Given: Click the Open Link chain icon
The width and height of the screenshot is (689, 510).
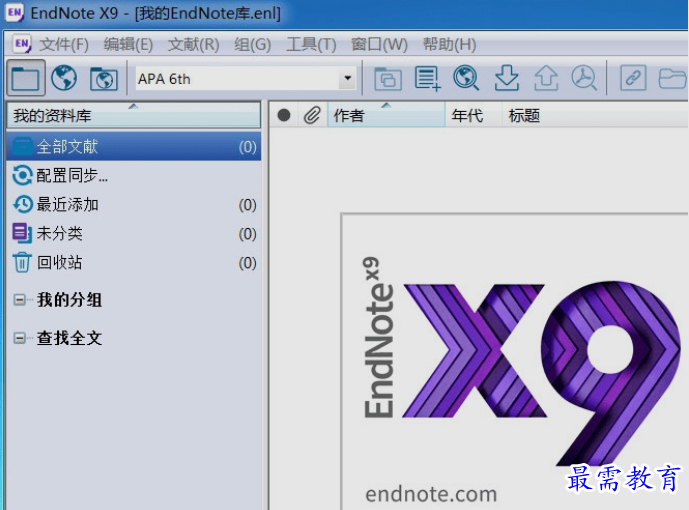Looking at the screenshot, I should [633, 78].
